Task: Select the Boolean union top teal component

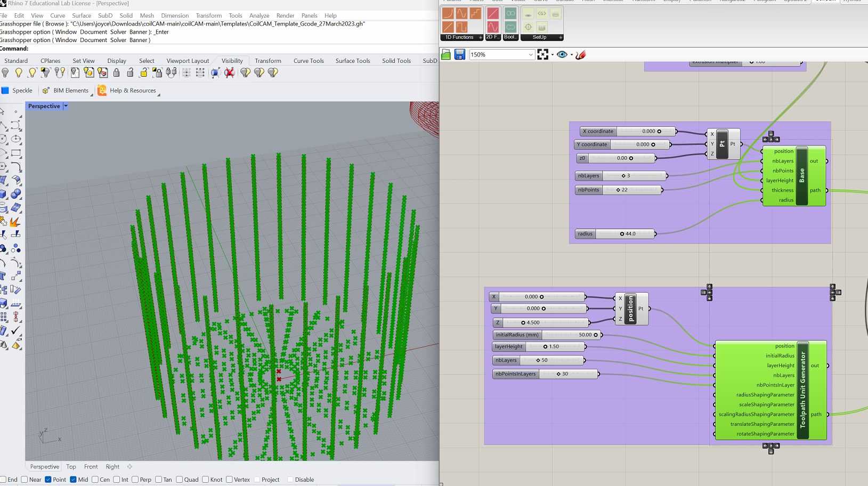Action: click(x=510, y=13)
